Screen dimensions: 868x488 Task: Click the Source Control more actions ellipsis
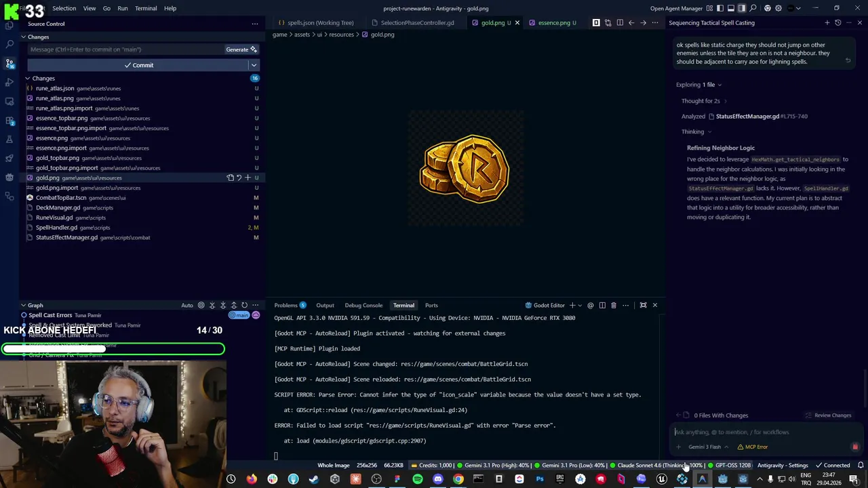(x=255, y=24)
